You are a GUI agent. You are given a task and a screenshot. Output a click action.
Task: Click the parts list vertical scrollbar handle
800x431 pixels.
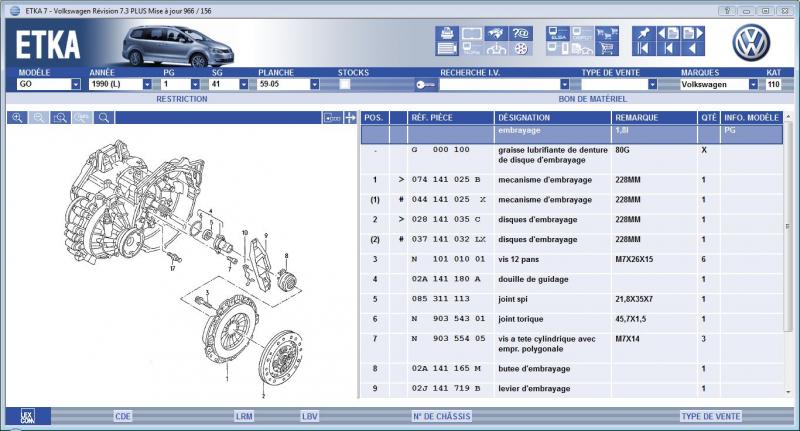click(787, 227)
